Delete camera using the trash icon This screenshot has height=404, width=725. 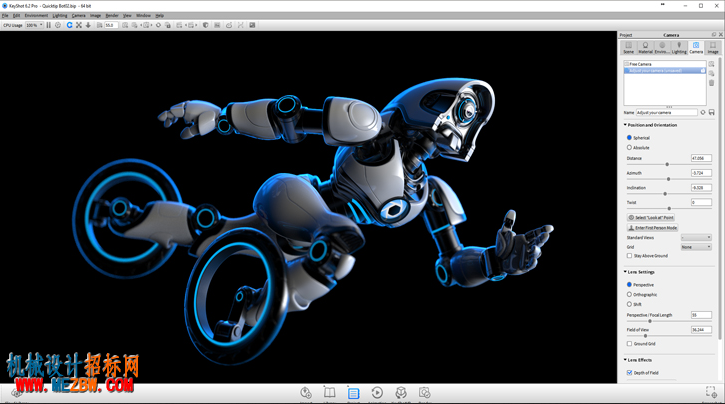712,83
